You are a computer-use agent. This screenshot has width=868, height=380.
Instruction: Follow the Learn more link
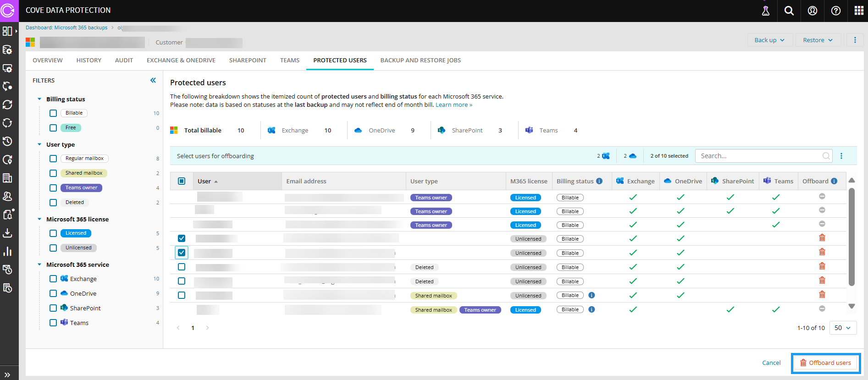tap(453, 105)
